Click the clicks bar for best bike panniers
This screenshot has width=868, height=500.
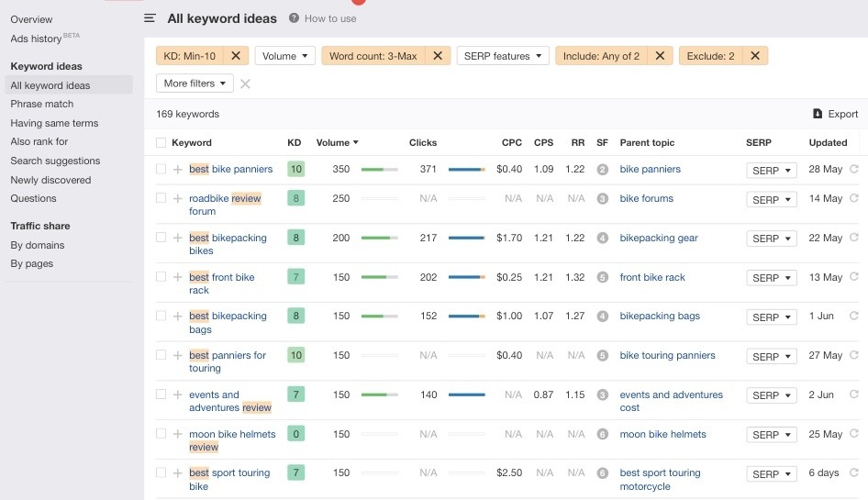466,170
